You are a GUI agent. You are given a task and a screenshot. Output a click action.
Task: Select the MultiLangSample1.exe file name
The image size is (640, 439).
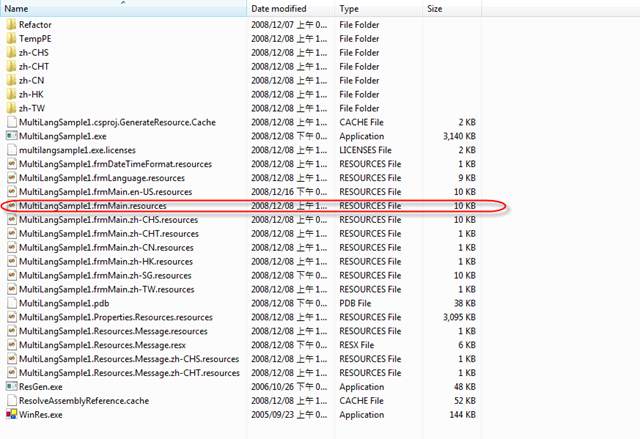[x=62, y=136]
